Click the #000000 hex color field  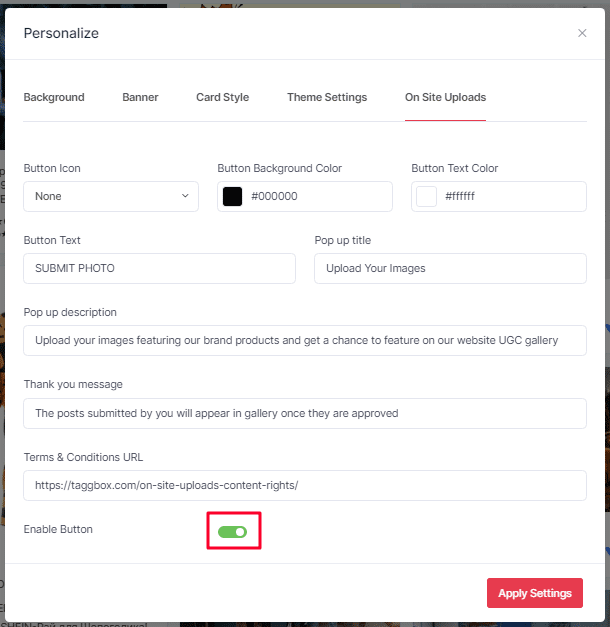(315, 196)
